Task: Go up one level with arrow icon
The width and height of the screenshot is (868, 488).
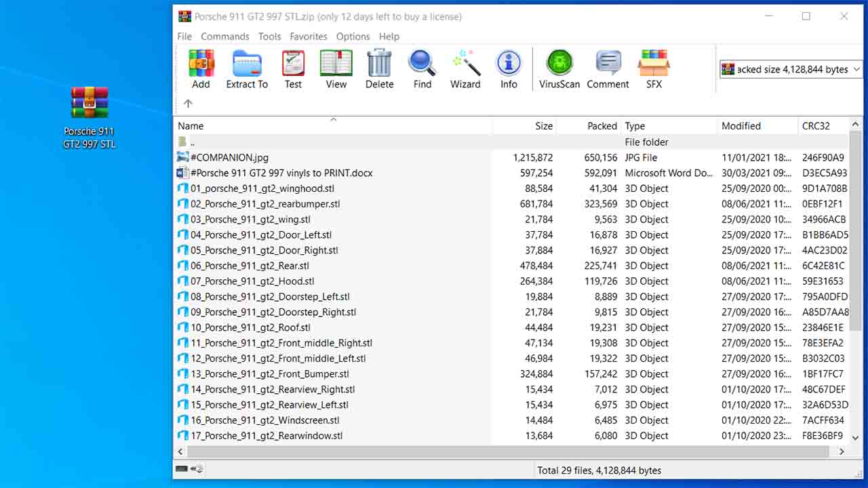Action: 188,104
